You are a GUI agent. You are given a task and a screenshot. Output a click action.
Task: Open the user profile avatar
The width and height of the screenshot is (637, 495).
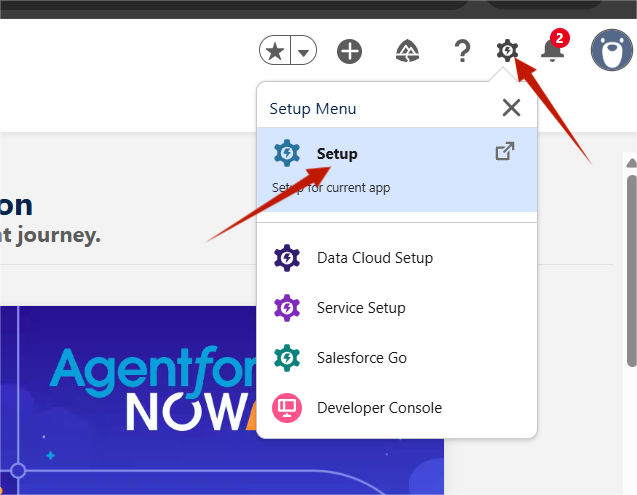[x=610, y=50]
